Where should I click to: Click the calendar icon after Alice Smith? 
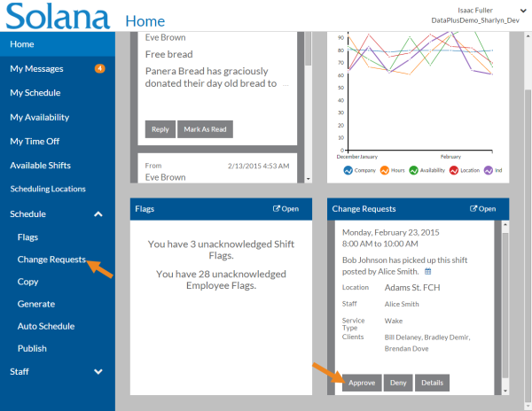click(427, 271)
